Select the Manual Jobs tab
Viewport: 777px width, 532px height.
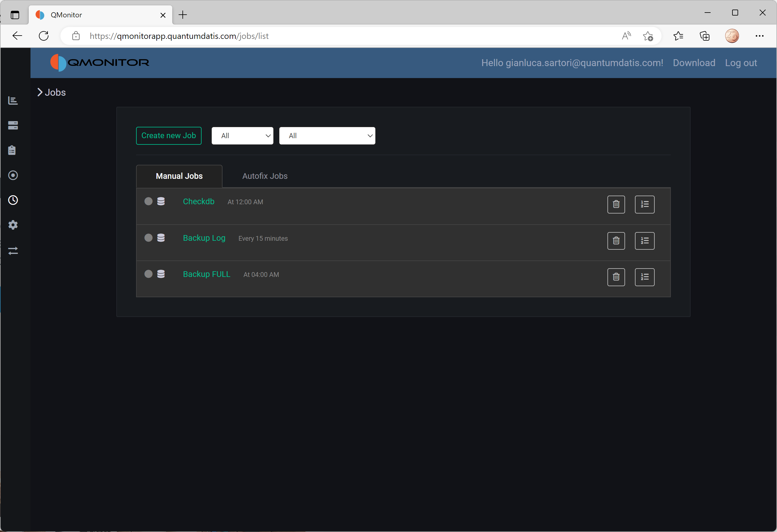click(x=179, y=176)
